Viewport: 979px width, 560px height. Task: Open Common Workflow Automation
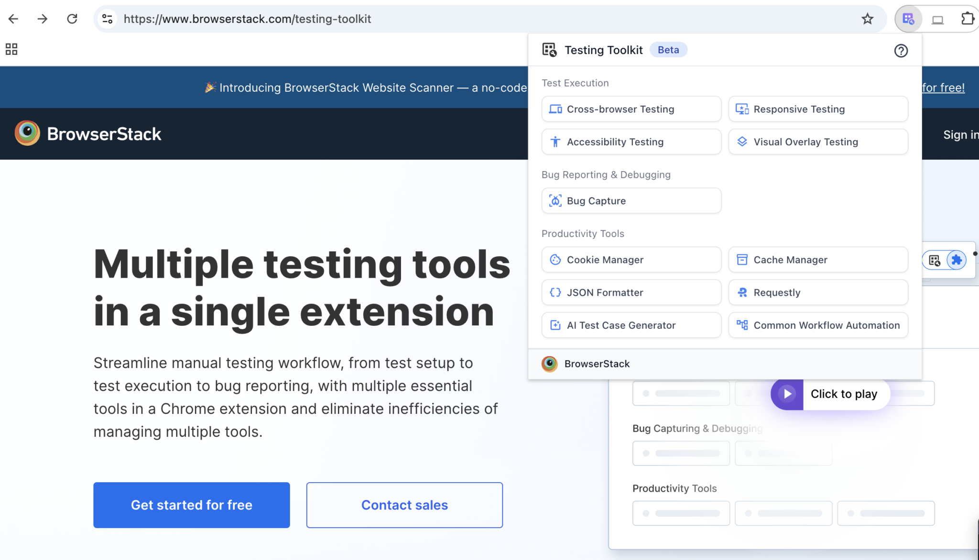click(818, 325)
